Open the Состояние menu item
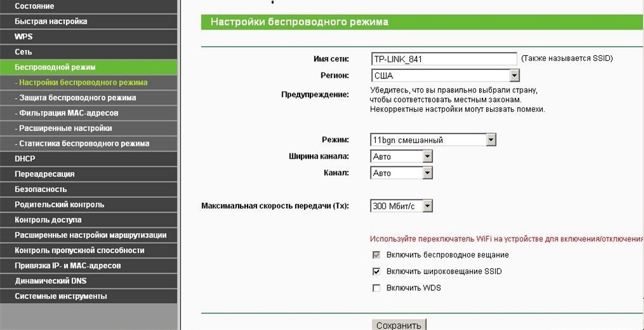Screen dimensions: 644x330 pos(89,6)
